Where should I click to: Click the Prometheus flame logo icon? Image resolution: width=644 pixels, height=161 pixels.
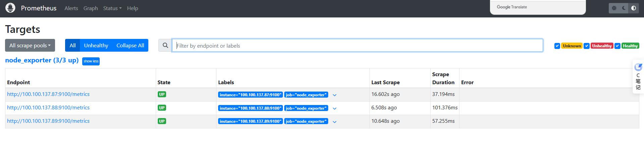click(10, 8)
